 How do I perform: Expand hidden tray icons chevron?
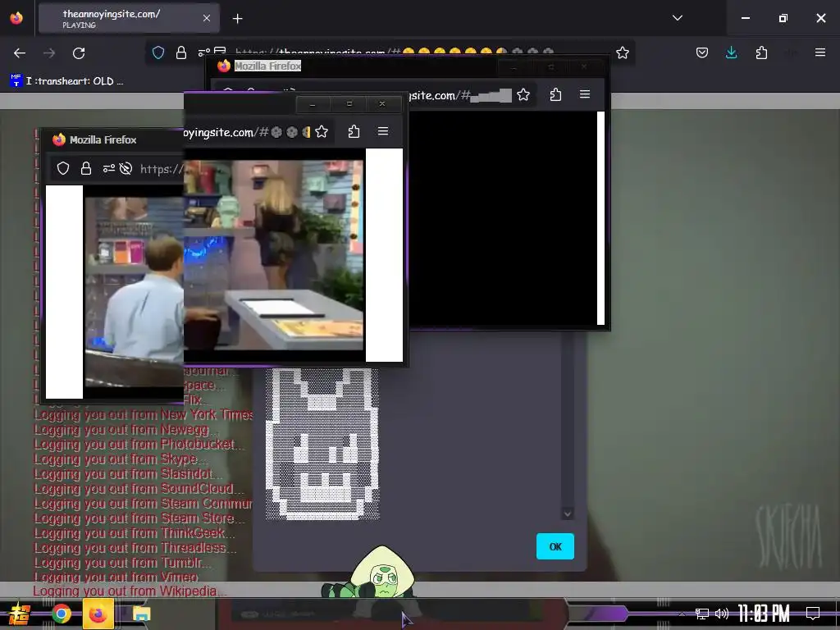(x=682, y=614)
